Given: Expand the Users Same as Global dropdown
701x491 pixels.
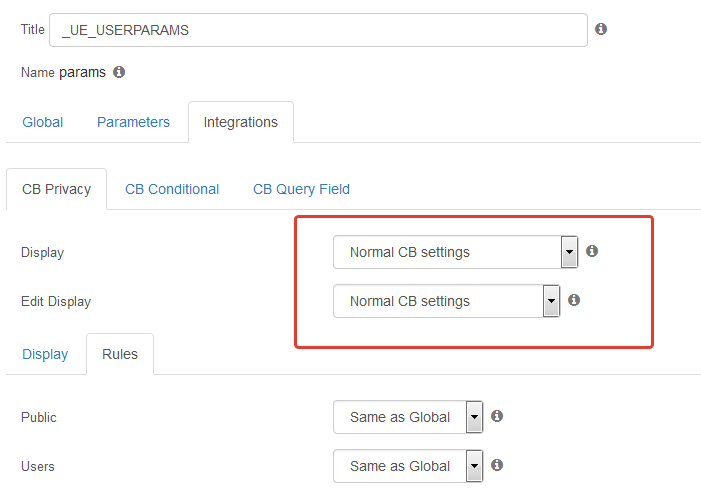Looking at the screenshot, I should point(408,466).
